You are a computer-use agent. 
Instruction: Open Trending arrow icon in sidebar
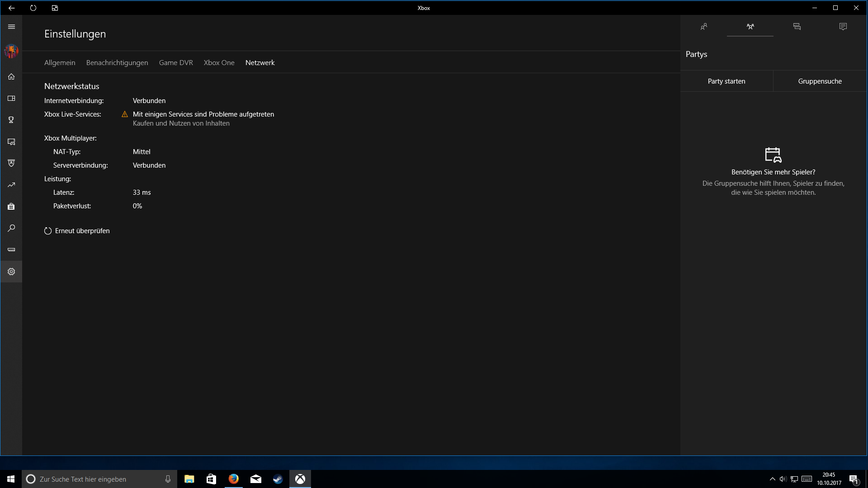11,185
